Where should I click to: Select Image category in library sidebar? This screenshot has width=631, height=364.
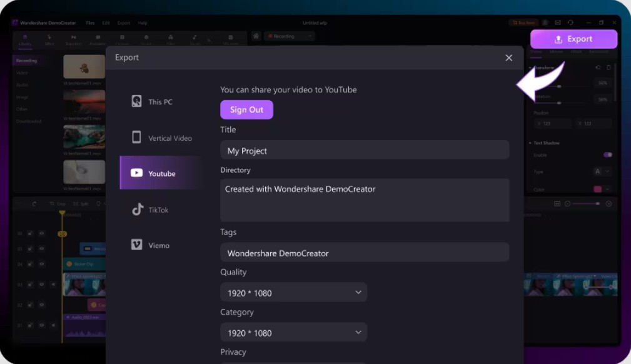click(x=22, y=97)
